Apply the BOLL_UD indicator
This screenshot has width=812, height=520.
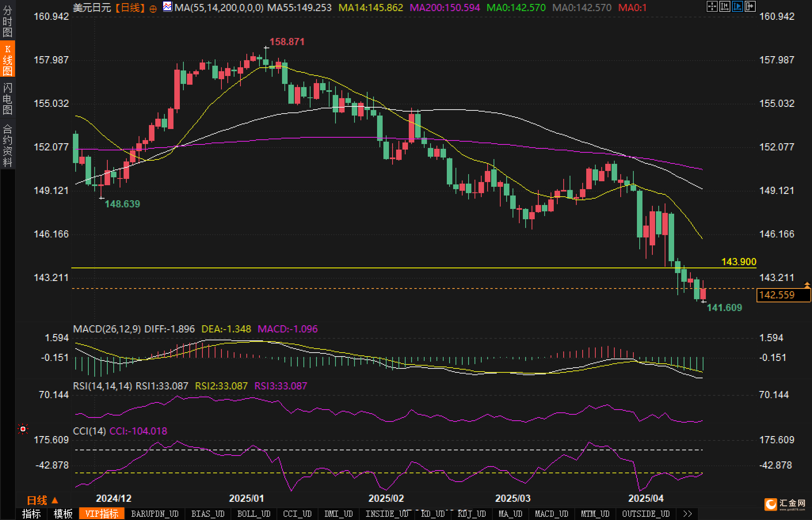click(254, 514)
